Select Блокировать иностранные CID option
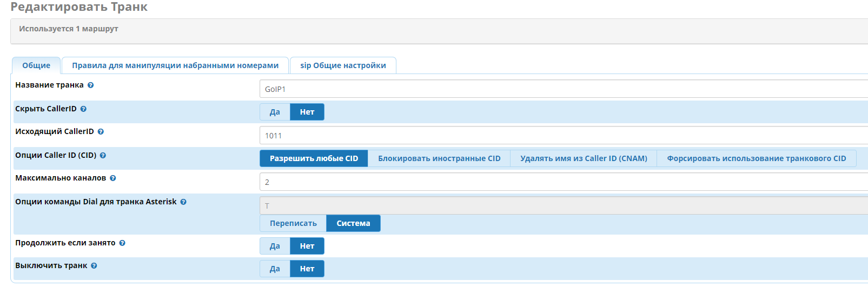Viewport: 868px width, 300px height. [x=439, y=158]
